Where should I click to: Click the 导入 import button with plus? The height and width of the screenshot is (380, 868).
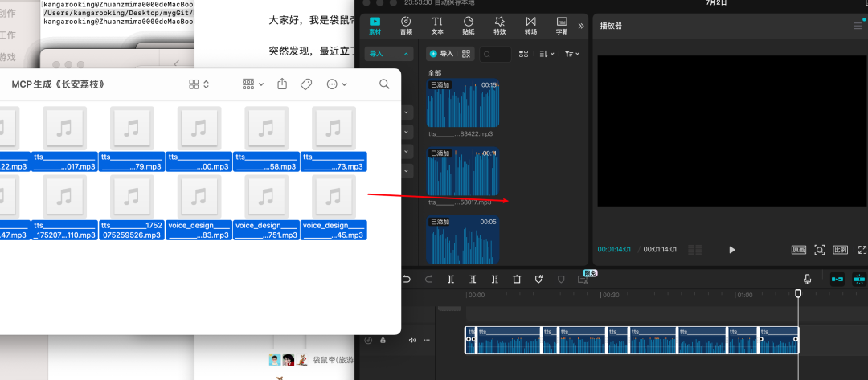click(x=442, y=54)
